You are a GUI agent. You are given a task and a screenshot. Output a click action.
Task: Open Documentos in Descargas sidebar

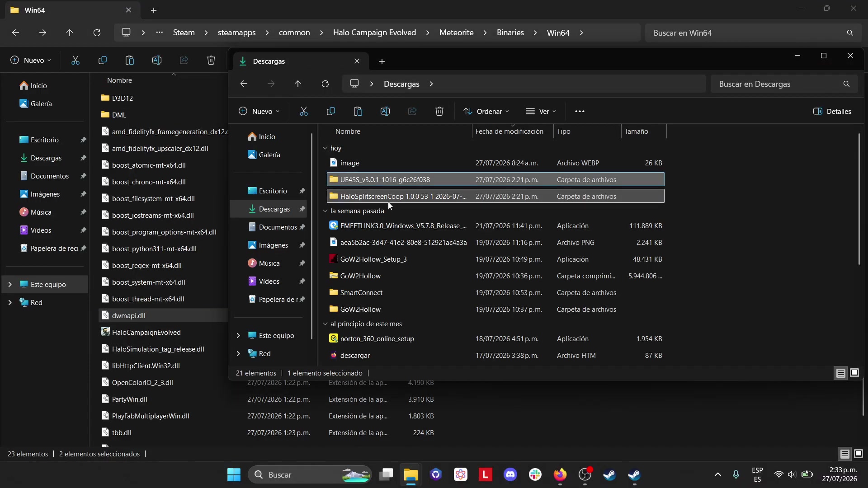click(x=277, y=227)
